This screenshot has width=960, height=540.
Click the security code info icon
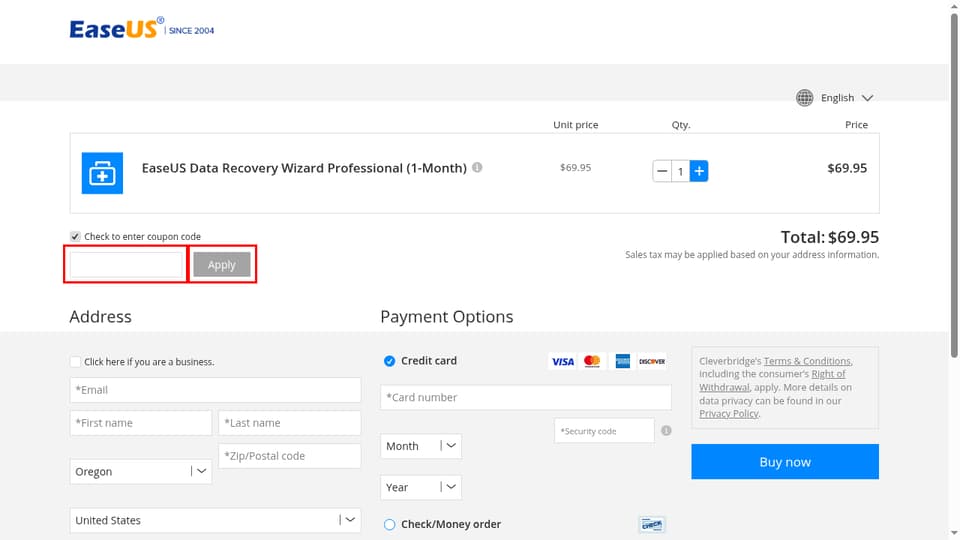[666, 430]
